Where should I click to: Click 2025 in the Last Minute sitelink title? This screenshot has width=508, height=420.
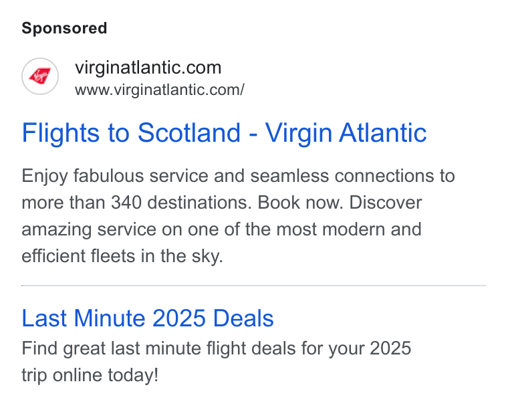pyautogui.click(x=179, y=318)
